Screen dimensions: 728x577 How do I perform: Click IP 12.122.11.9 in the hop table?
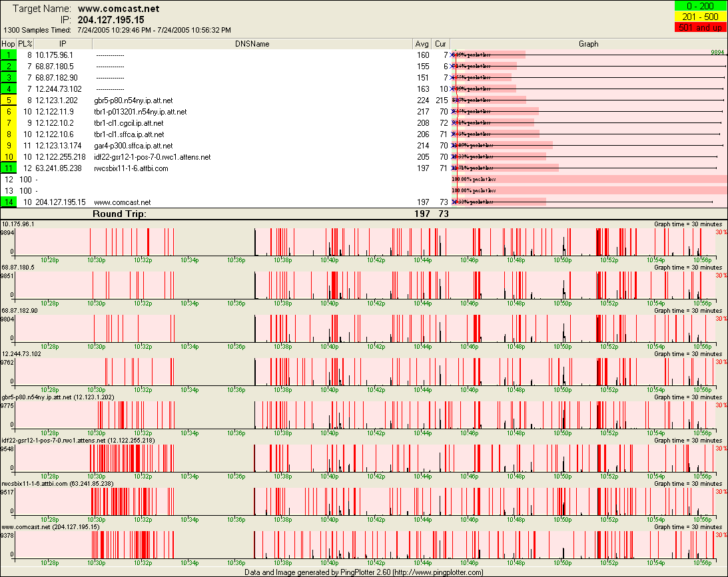pos(55,112)
